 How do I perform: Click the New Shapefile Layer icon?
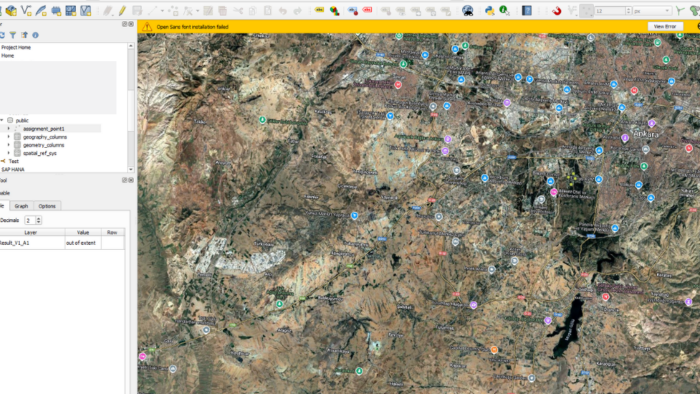tap(26, 10)
